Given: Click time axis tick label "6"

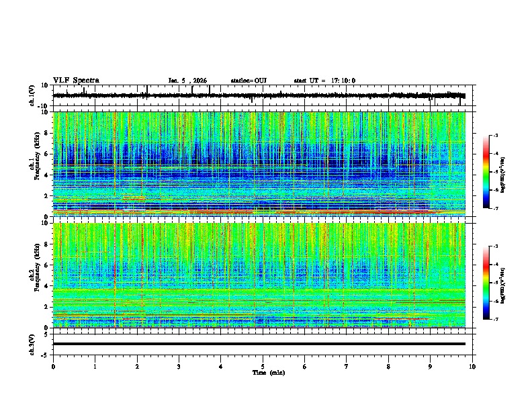Looking at the screenshot, I should pyautogui.click(x=305, y=367).
